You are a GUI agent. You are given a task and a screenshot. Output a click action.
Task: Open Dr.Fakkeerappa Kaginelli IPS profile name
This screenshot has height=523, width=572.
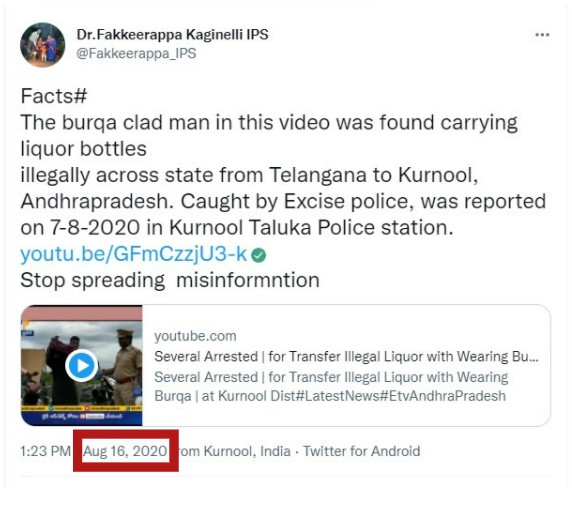coord(173,35)
